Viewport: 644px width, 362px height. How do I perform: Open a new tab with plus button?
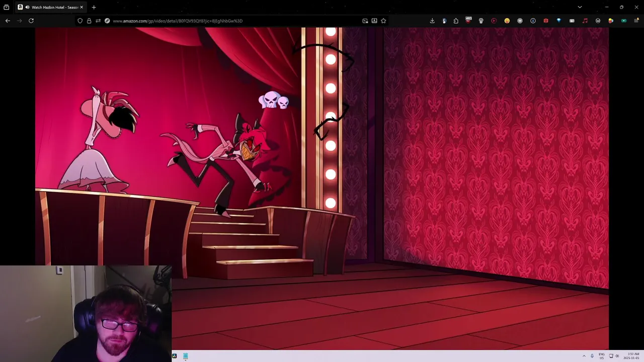coord(94,7)
